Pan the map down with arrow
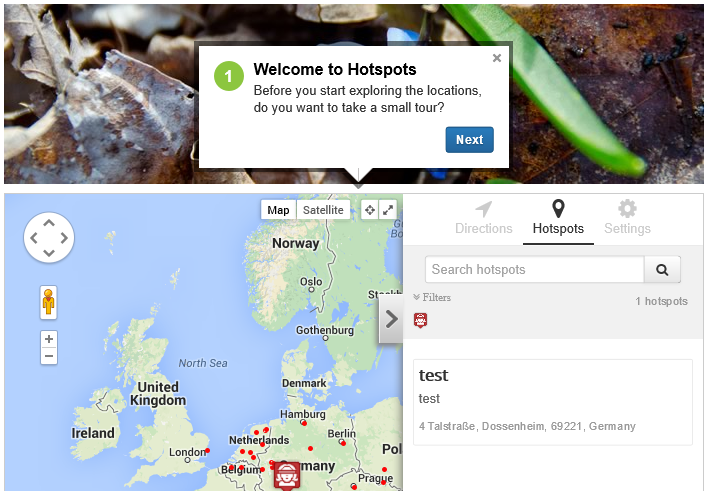The width and height of the screenshot is (704, 491). pyautogui.click(x=49, y=253)
